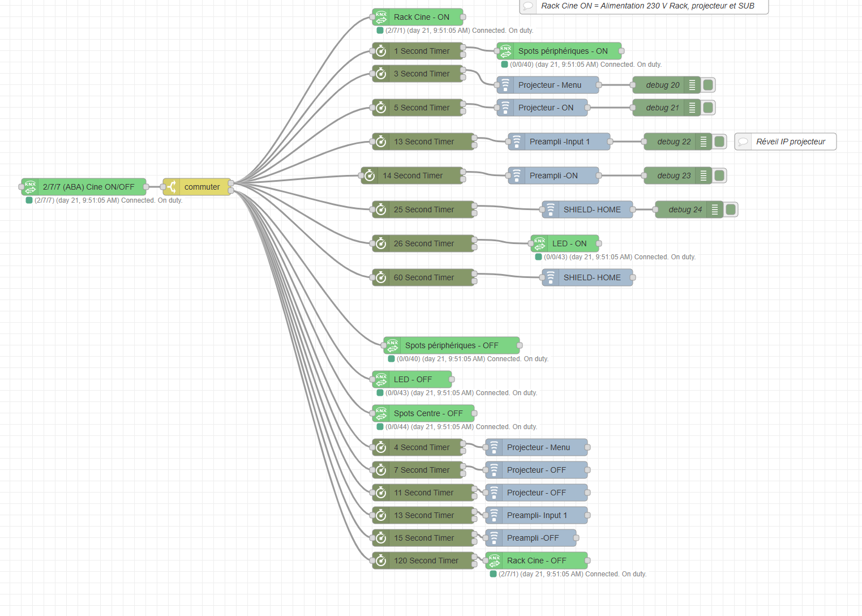Turn off the debug 23 output button
Screen dimensions: 862x616
pos(719,176)
